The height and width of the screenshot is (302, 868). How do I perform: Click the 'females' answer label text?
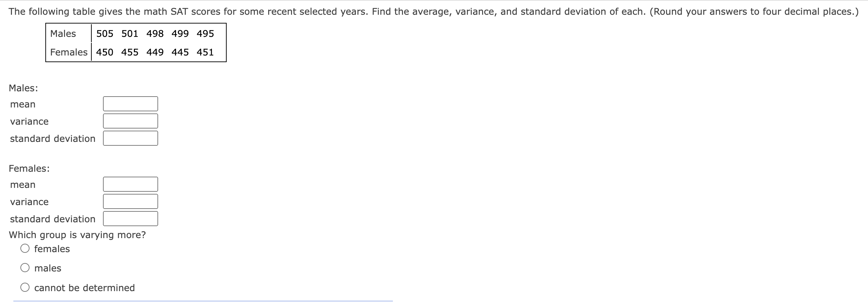52,248
